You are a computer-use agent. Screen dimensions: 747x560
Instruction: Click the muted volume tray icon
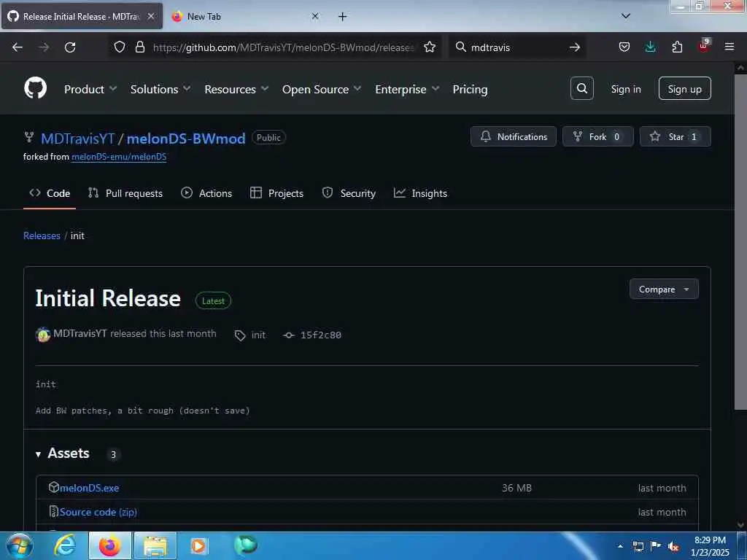click(x=673, y=547)
